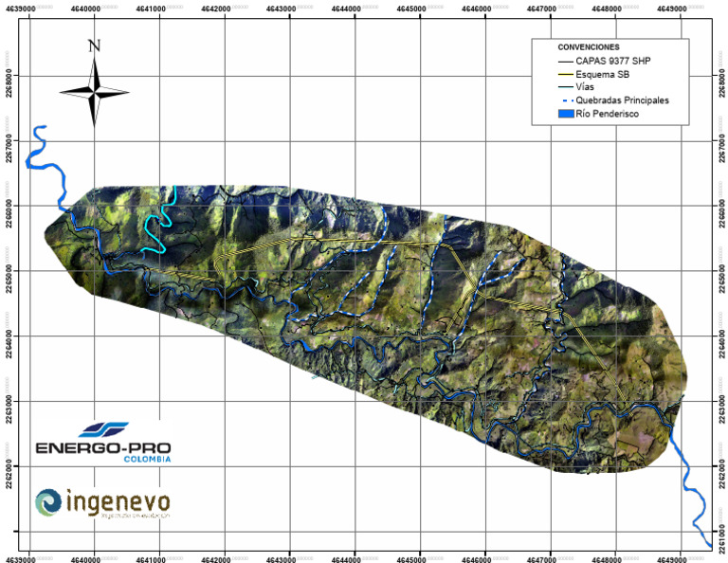Click the 2265000 label on the left axis
The height and width of the screenshot is (563, 728).
point(9,279)
